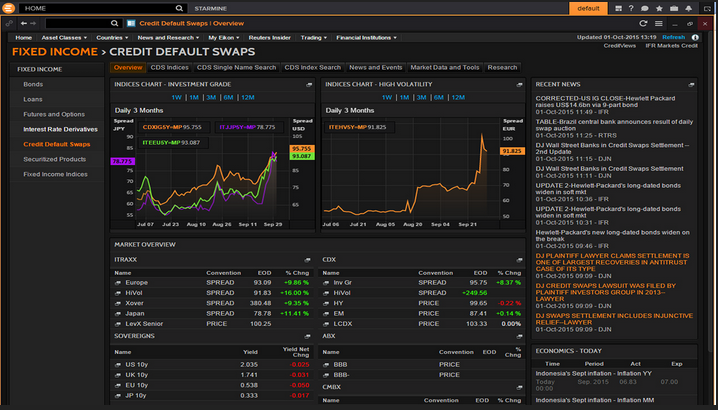Viewport: 718px width, 410px height.
Task: Open the IFR Markets Credit link
Action: tap(671, 46)
